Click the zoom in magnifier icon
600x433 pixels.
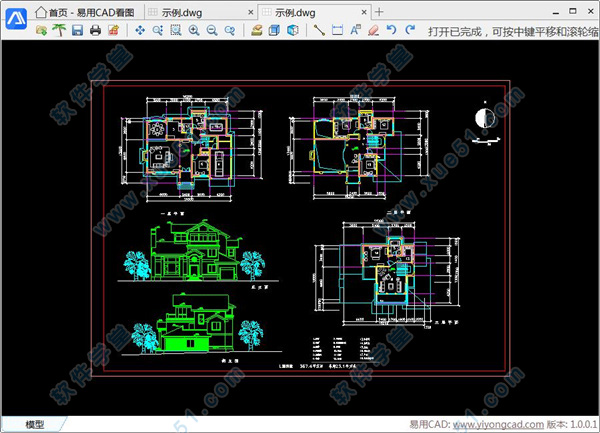(x=194, y=31)
